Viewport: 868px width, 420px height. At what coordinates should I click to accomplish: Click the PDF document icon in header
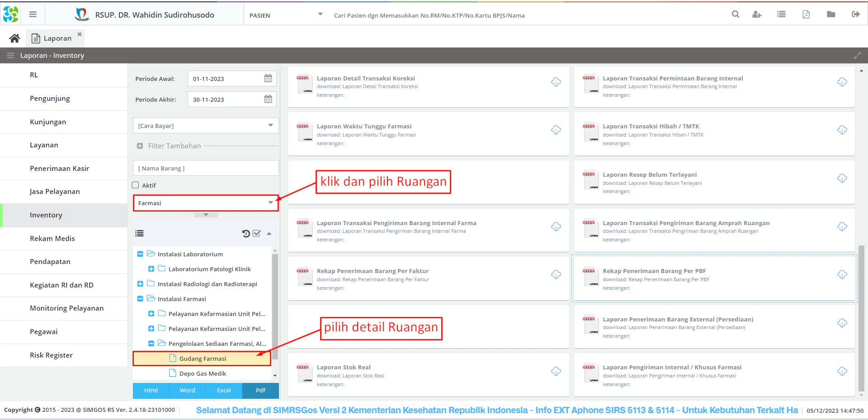(x=806, y=14)
